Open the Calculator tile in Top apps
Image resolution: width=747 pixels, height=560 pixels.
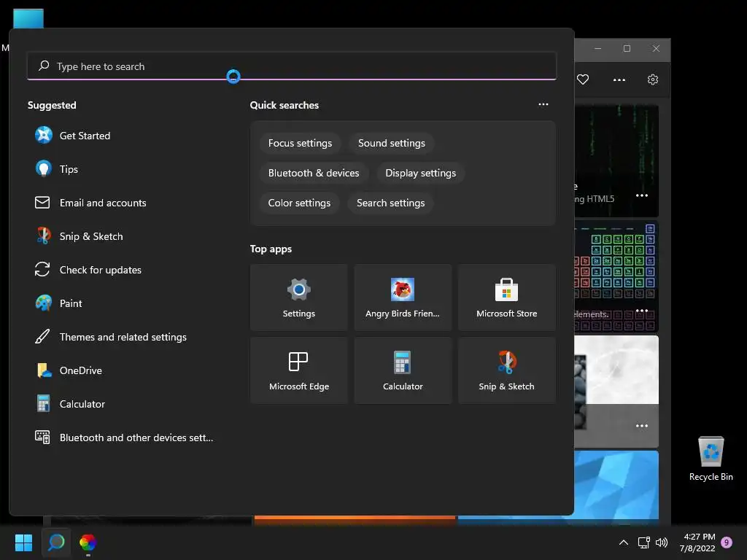(x=403, y=370)
